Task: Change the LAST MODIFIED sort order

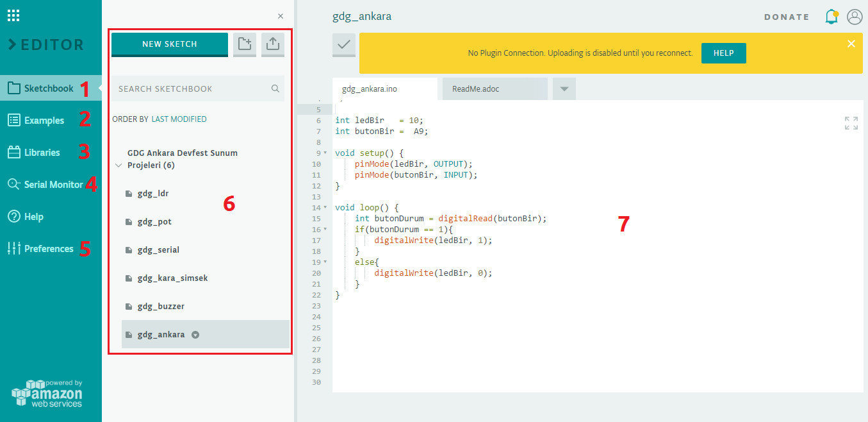Action: (x=179, y=119)
